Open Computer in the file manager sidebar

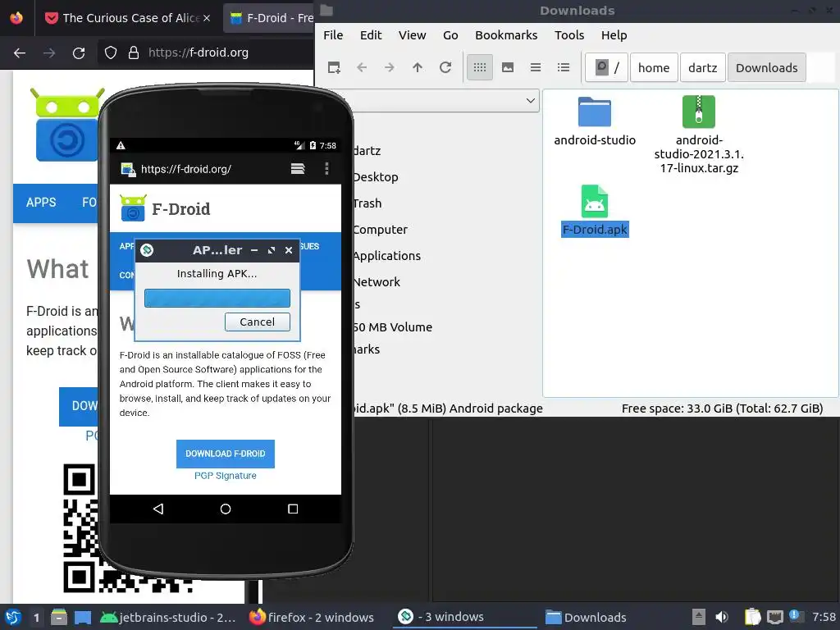381,230
